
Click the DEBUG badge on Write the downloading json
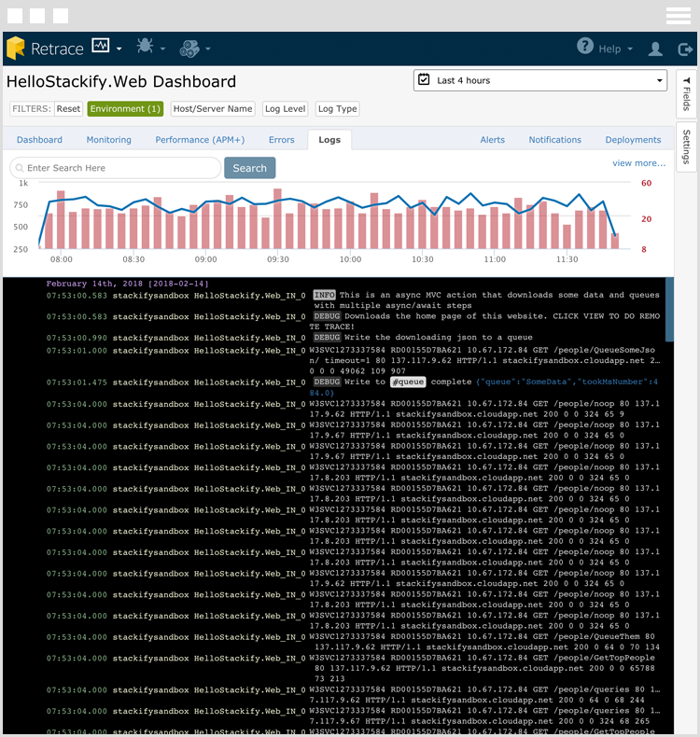click(x=327, y=337)
